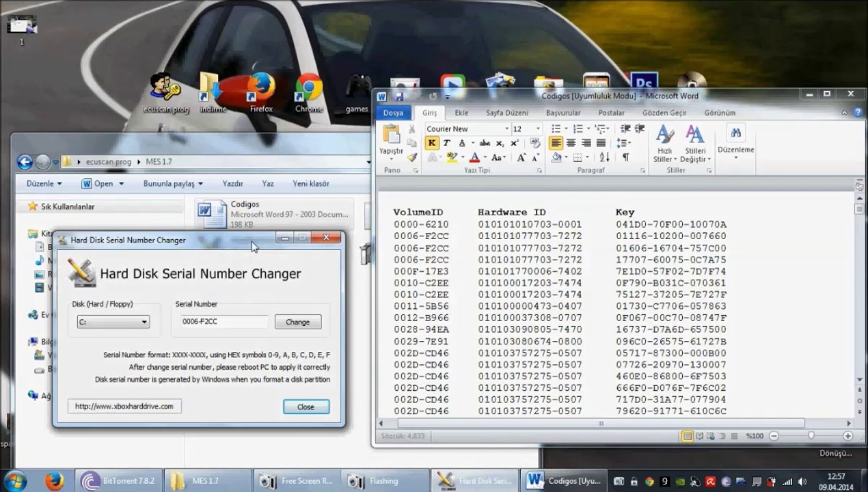The height and width of the screenshot is (492, 868).
Task: Open the Courier New font dropdown
Action: (x=506, y=128)
